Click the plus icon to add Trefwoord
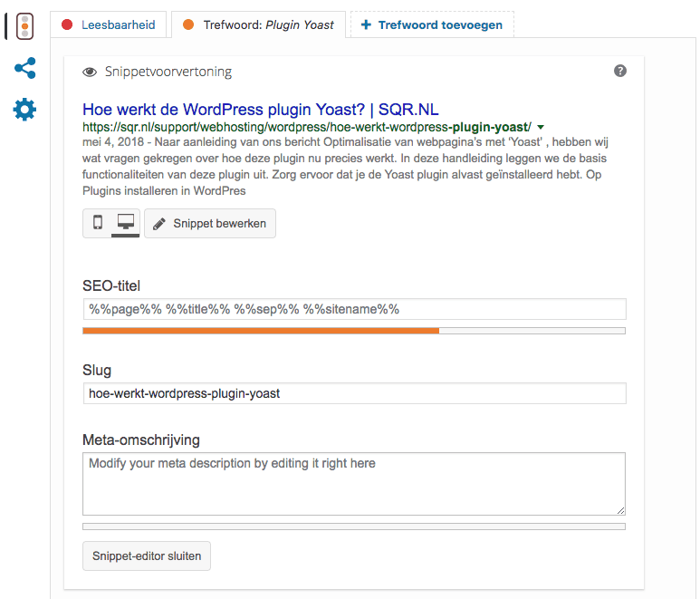The height and width of the screenshot is (599, 700). tap(366, 25)
